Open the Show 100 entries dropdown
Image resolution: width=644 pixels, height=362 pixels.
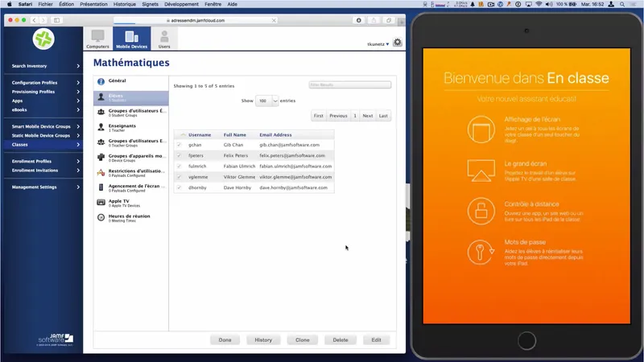[266, 101]
